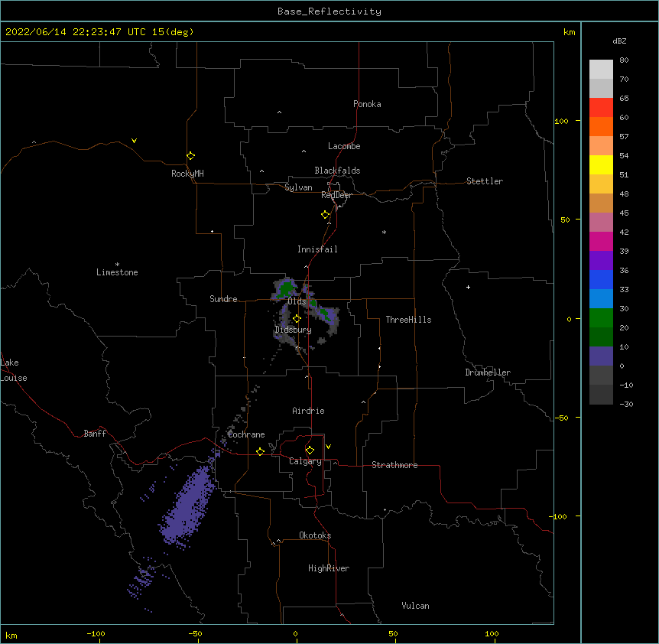Viewport: 659px width, 644px height.
Task: Click the purple 10 dBZ legend swatch
Action: (601, 356)
